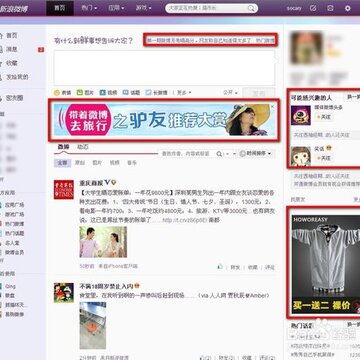Open 热门微博 in the left sidebar
The height and width of the screenshot is (360, 360).
[x=15, y=224]
